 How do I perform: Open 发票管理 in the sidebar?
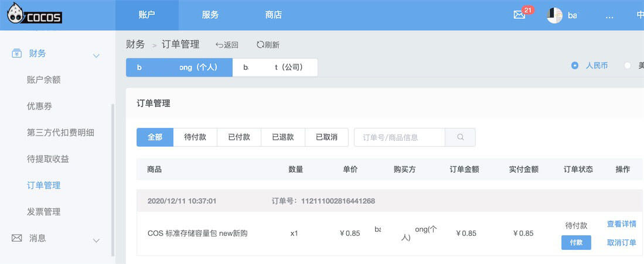tap(43, 212)
